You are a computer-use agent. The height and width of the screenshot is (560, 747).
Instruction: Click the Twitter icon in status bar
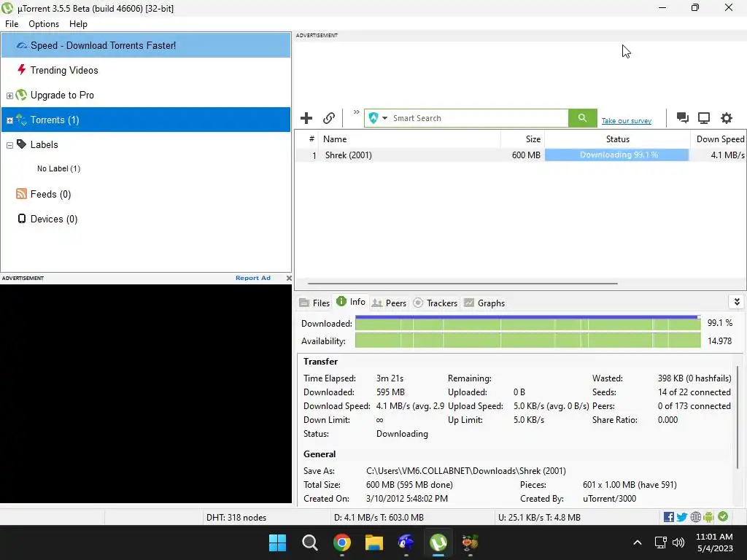(682, 517)
